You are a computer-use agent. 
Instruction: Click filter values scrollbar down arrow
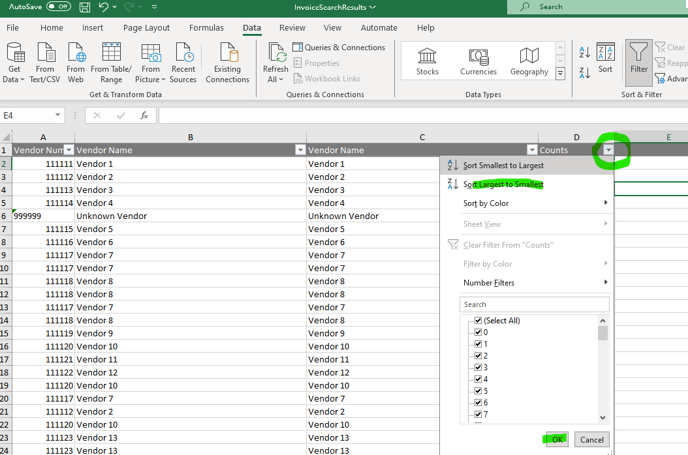click(x=603, y=418)
